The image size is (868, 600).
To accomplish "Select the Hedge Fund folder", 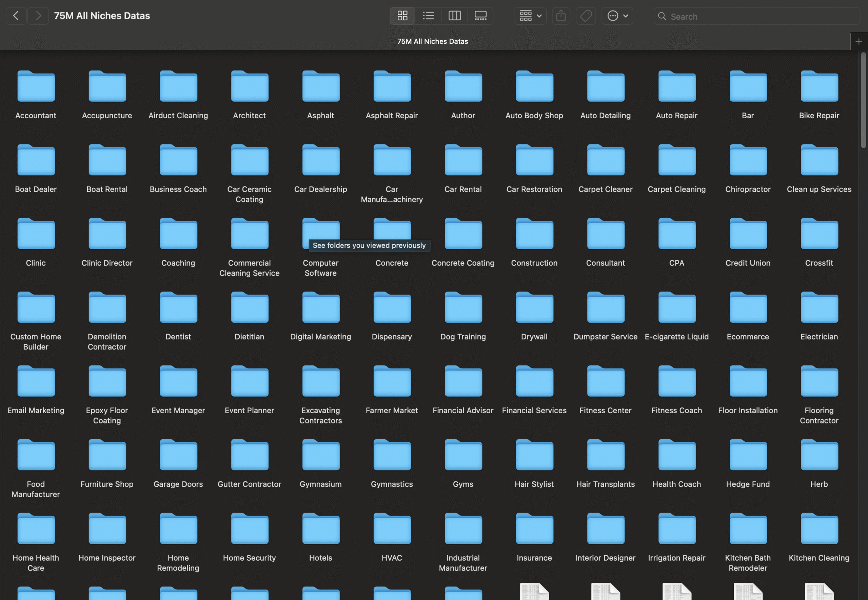I will (748, 463).
